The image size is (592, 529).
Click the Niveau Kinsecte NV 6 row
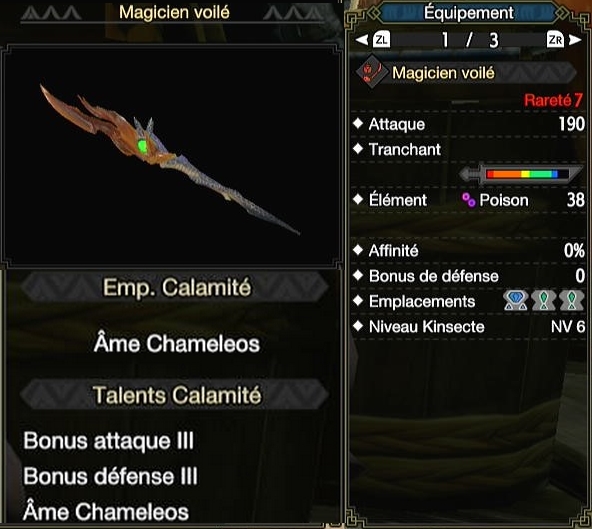coord(469,326)
